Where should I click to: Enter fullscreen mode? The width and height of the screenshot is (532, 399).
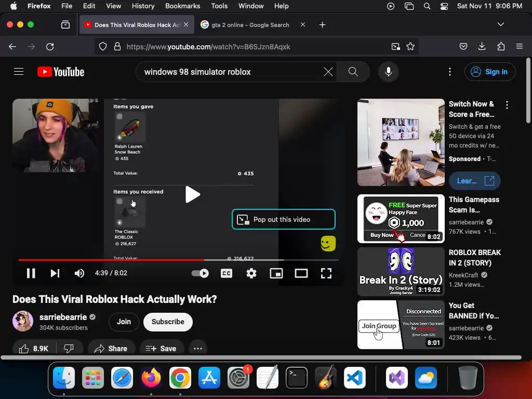[x=326, y=273]
